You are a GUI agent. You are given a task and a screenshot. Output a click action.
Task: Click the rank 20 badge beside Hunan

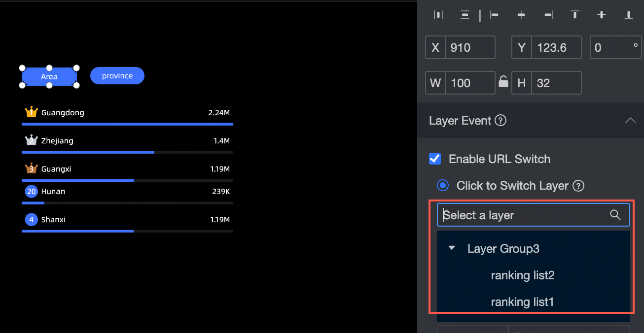pos(31,191)
